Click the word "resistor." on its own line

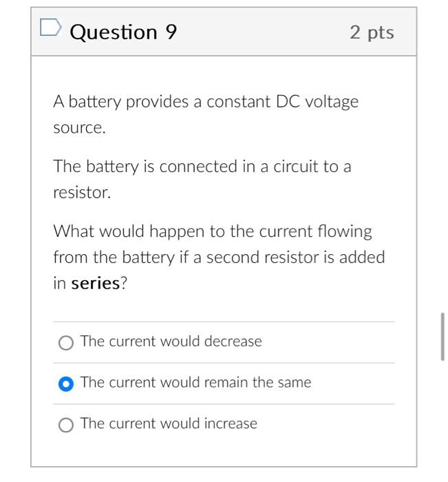pyautogui.click(x=82, y=193)
